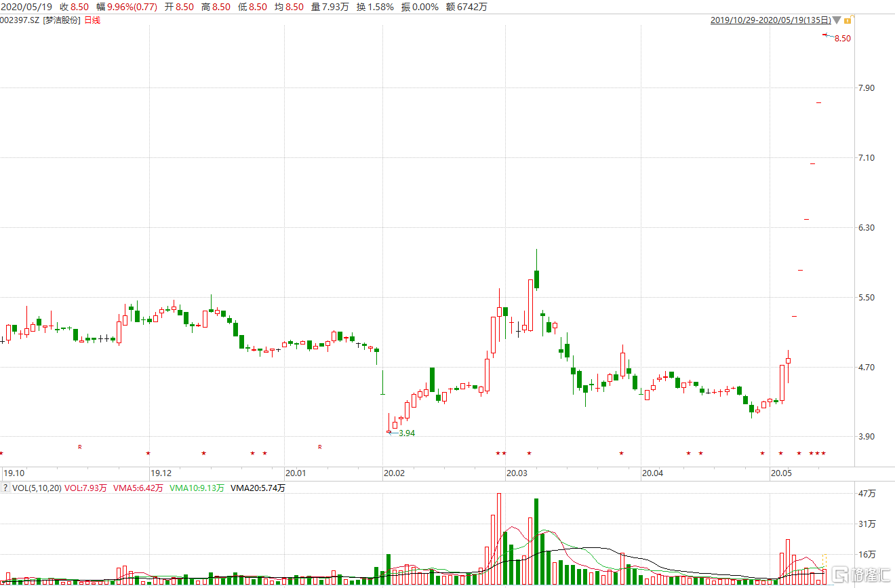Viewport: 895px width, 588px height.
Task: Click the stock code 002397.SZ
Action: point(20,20)
